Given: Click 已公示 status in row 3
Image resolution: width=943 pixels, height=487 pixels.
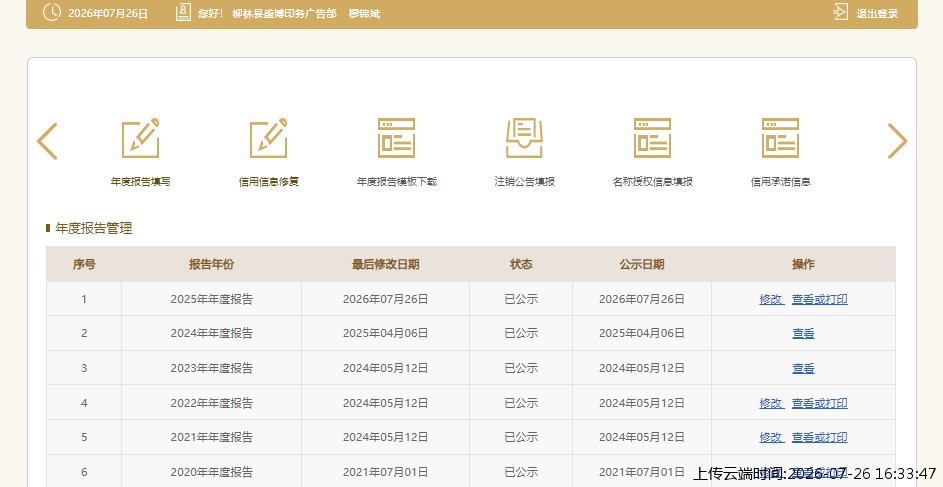Looking at the screenshot, I should point(521,368).
